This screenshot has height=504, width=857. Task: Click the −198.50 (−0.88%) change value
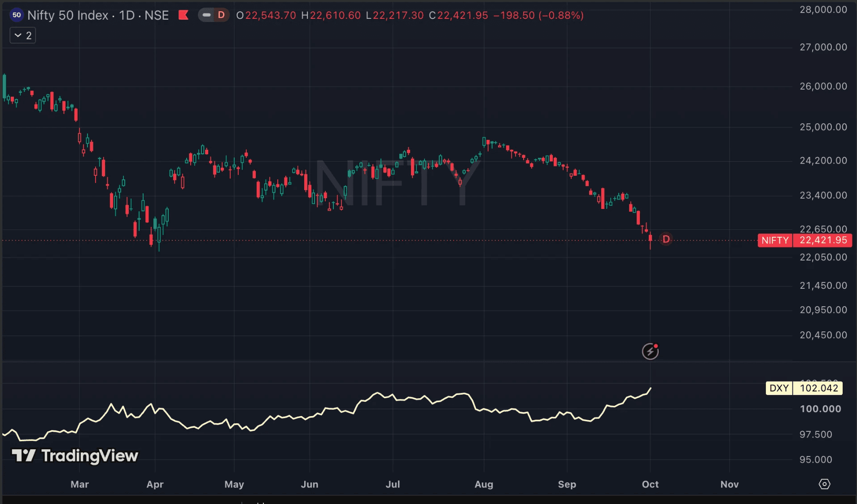[x=538, y=15]
